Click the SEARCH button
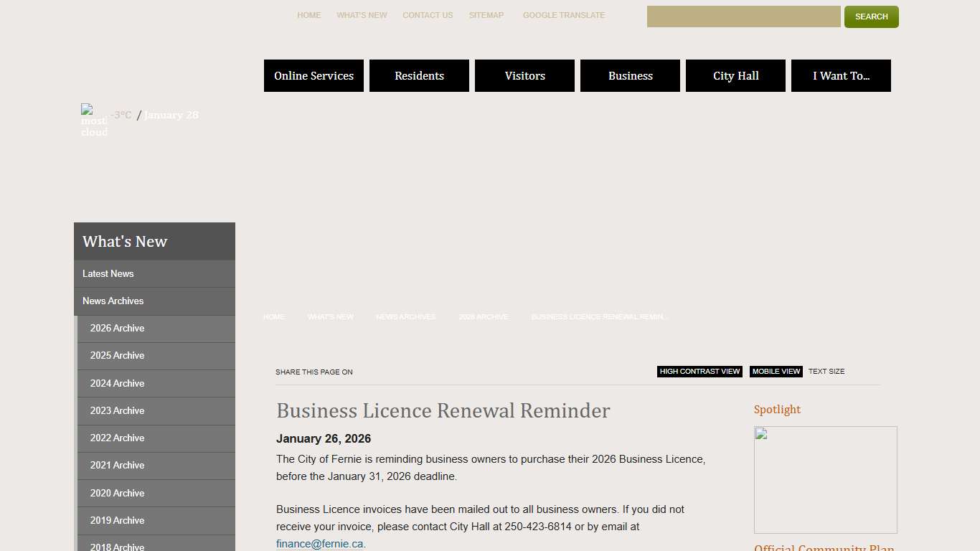980x551 pixels. 871,17
